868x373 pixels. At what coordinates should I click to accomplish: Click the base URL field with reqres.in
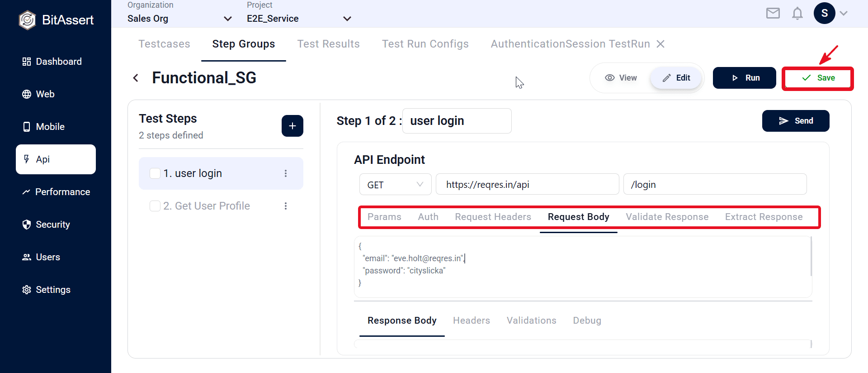(x=528, y=185)
